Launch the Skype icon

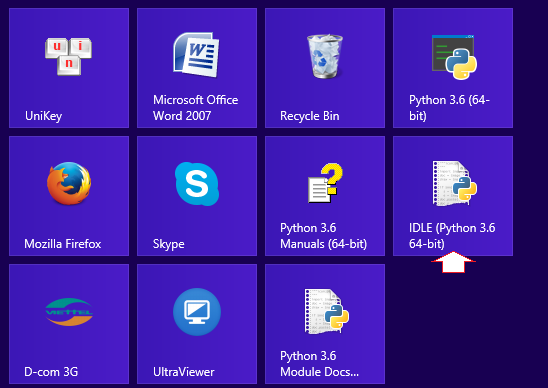197,184
